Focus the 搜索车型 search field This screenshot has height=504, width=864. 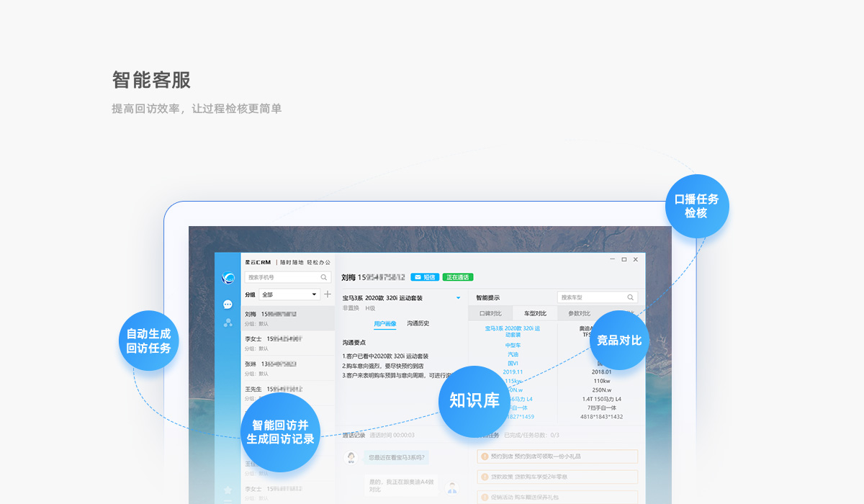[x=598, y=297]
